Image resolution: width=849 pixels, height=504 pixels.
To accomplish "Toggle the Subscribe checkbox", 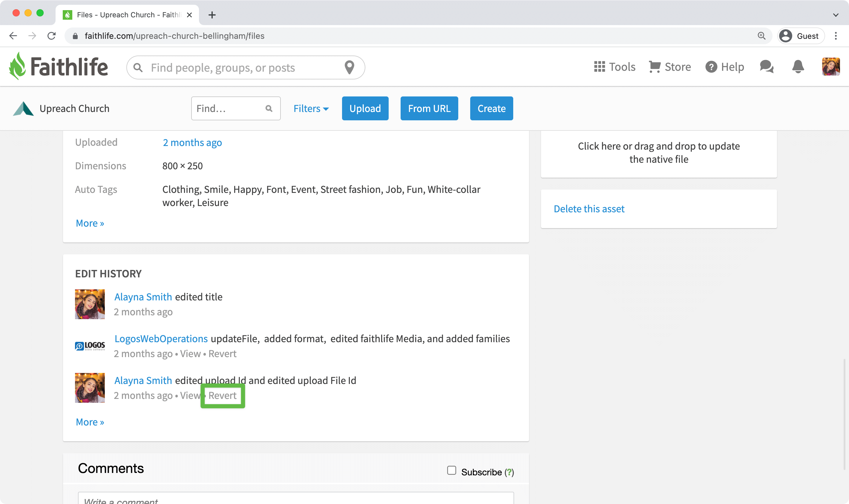I will point(451,470).
